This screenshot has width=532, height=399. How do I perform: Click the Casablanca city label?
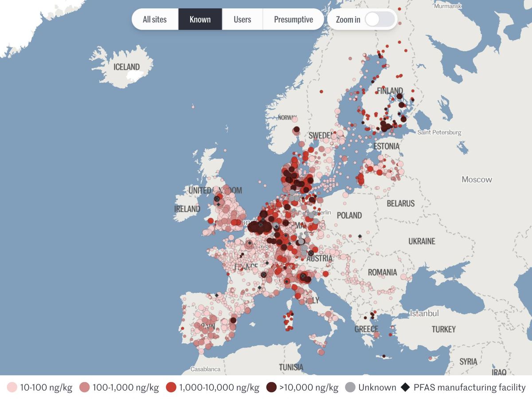(205, 369)
